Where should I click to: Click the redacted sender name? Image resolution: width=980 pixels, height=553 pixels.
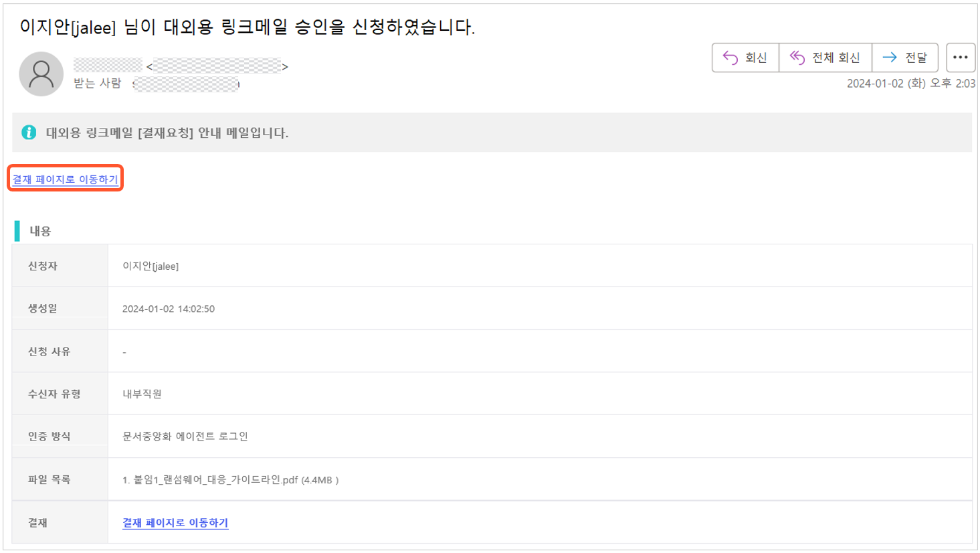coord(108,65)
